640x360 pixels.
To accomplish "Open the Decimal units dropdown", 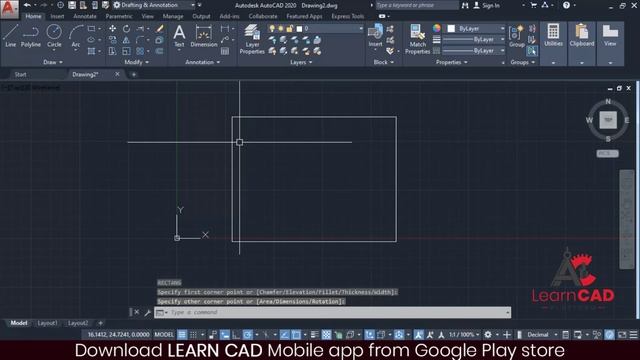I will point(541,335).
